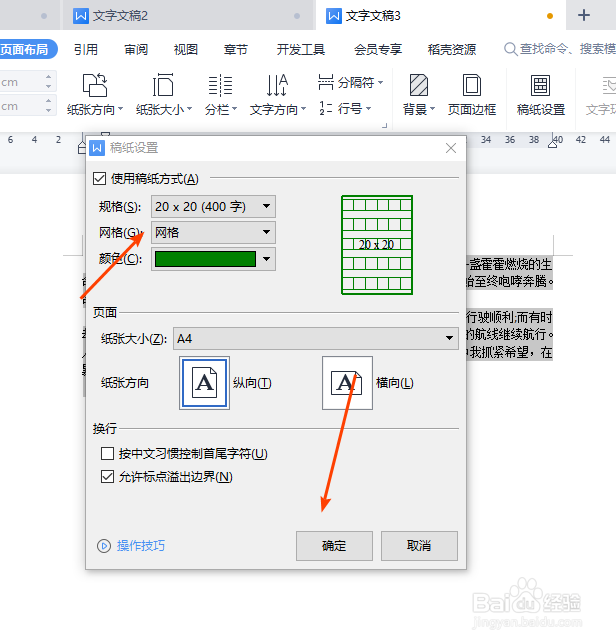Open the 分隔符 breaks menu
Screen dimensions: 616x644
tap(350, 82)
